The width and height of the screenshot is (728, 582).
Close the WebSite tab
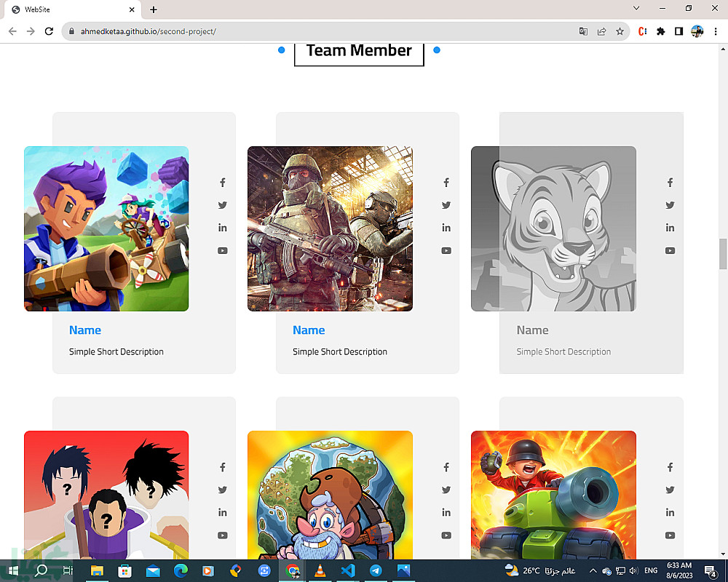(132, 9)
